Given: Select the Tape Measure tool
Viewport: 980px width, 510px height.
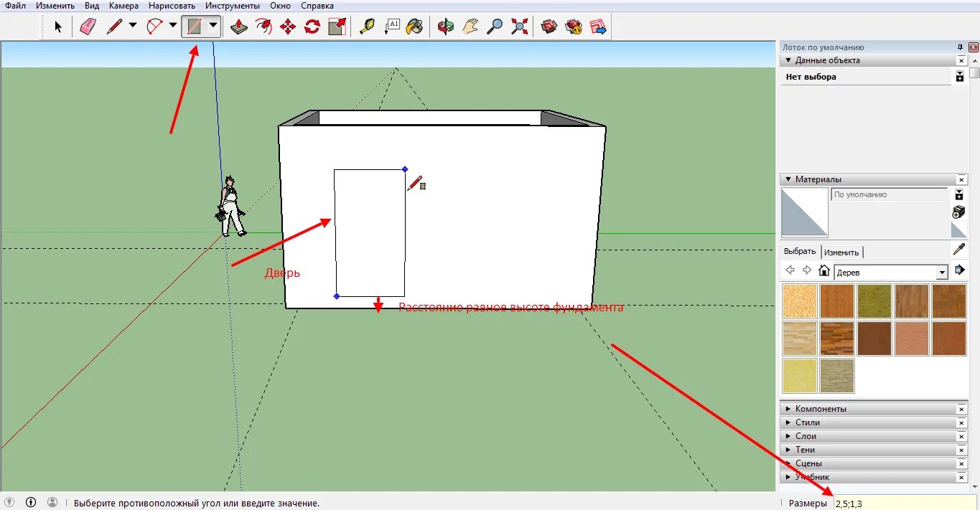Looking at the screenshot, I should tap(368, 27).
